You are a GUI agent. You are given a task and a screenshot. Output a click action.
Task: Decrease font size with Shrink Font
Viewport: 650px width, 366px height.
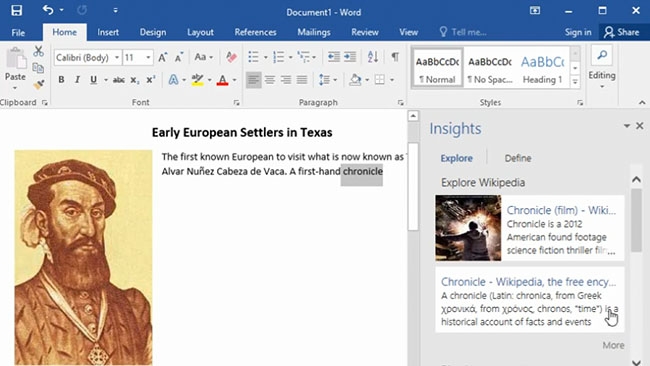179,58
